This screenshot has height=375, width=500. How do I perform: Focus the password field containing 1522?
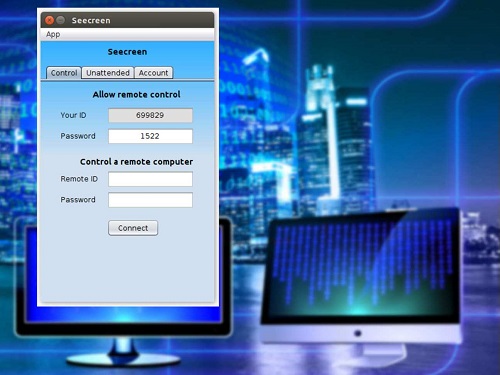coord(150,136)
